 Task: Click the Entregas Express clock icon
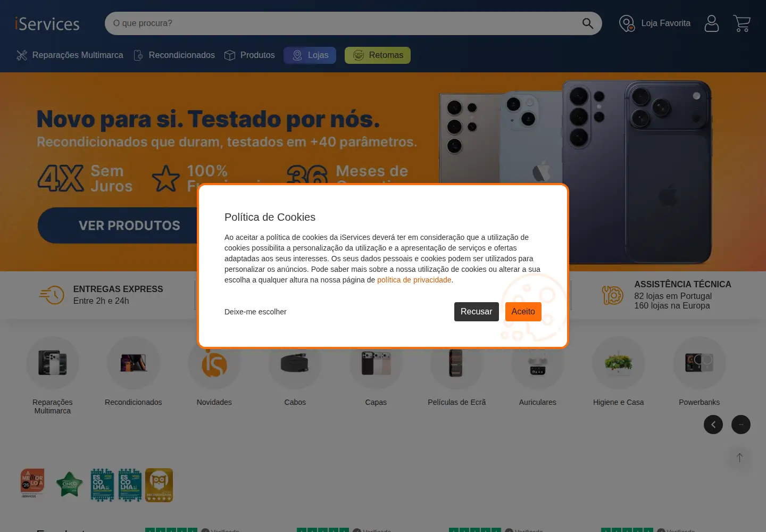pyautogui.click(x=52, y=295)
